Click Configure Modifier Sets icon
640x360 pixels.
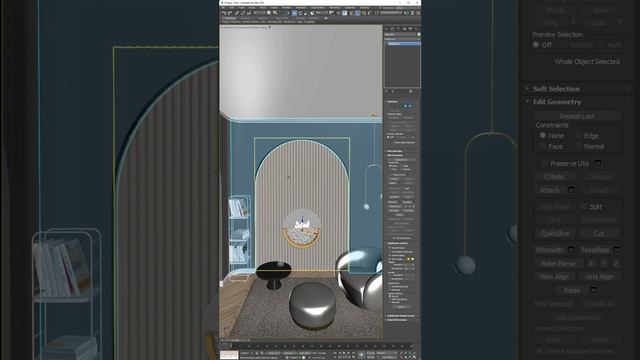(411, 91)
